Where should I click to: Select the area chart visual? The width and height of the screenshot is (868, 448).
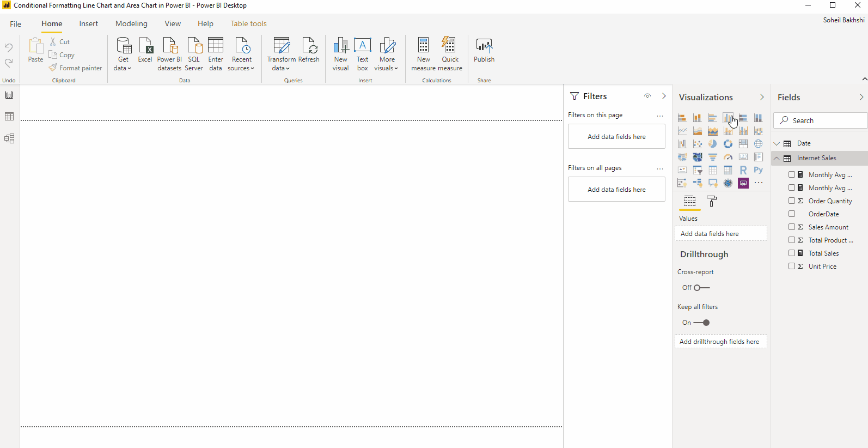697,131
